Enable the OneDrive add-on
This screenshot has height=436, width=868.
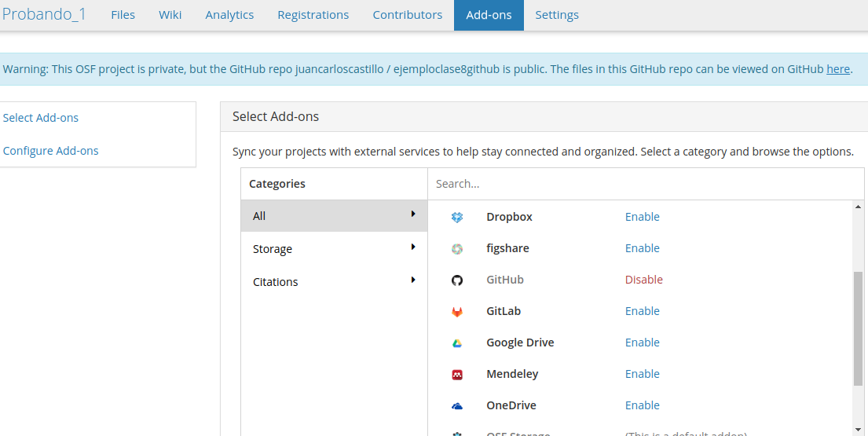(x=642, y=405)
